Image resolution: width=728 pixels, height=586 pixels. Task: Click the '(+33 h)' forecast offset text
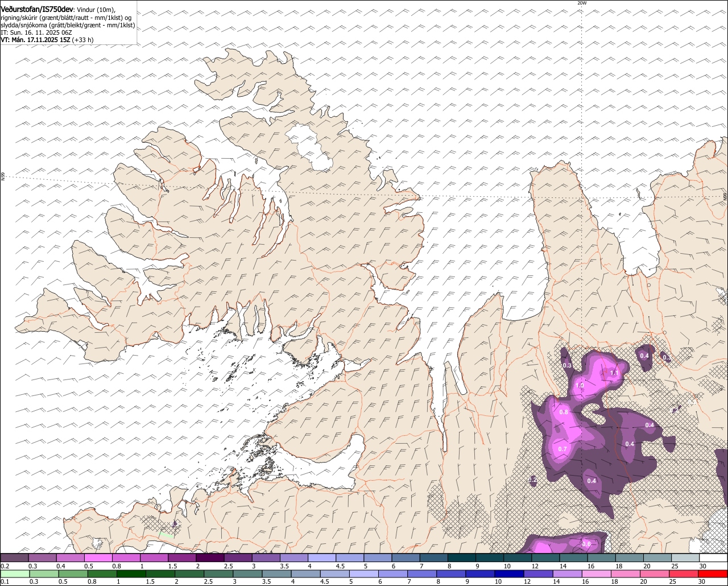(x=83, y=40)
